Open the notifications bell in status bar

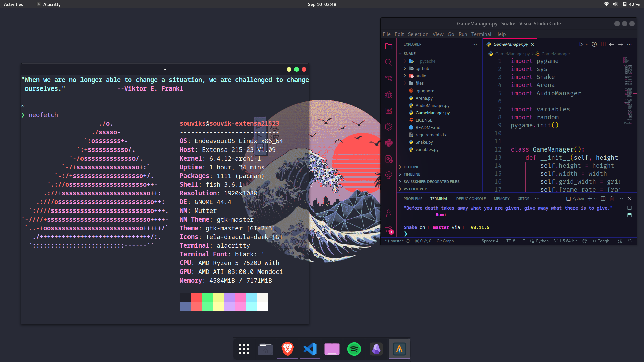(630, 241)
